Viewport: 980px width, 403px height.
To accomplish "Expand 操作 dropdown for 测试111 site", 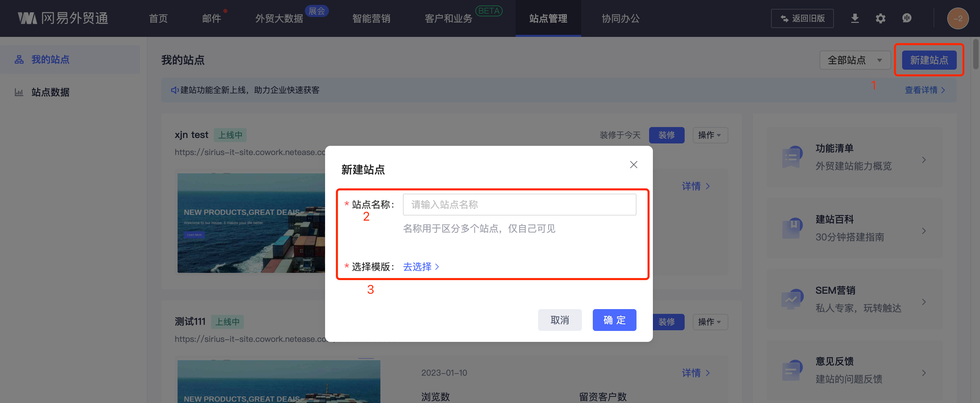I will [710, 322].
